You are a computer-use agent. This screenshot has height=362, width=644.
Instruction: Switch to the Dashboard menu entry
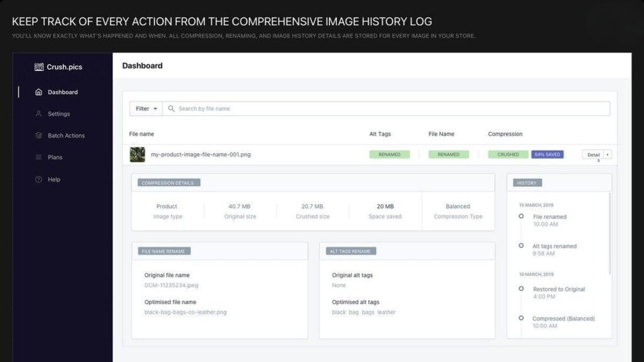(62, 92)
